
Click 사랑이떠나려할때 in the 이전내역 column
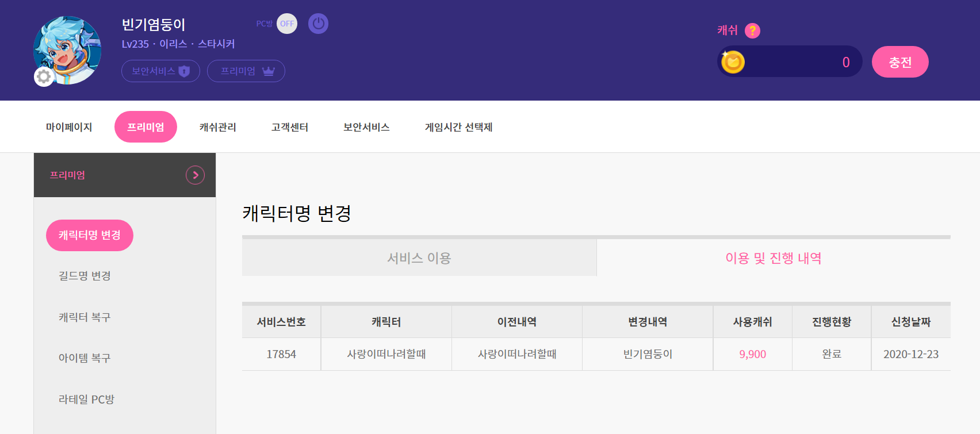[x=517, y=354]
